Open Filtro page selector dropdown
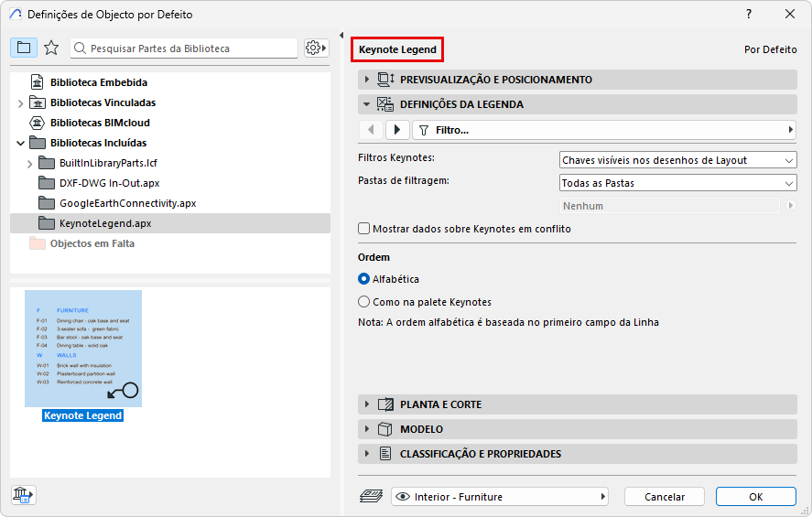Viewport: 812px width, 517px height. pos(604,130)
